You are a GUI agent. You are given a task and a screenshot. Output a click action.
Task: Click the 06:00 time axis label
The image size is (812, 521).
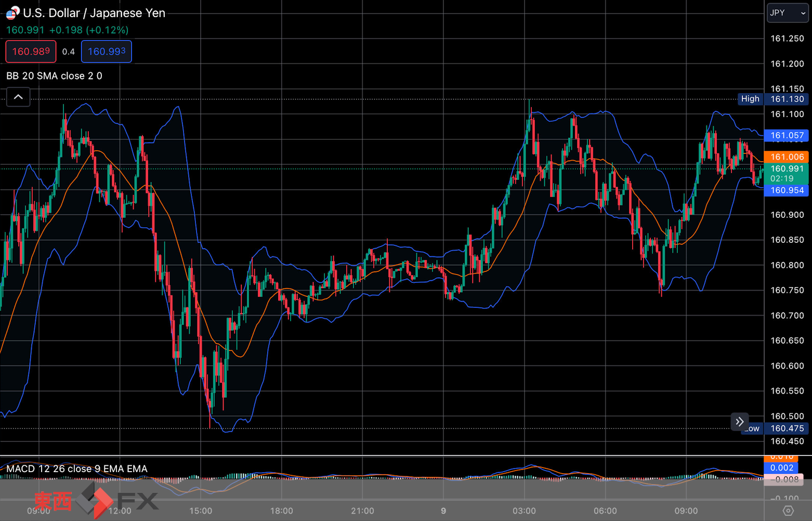(x=605, y=511)
